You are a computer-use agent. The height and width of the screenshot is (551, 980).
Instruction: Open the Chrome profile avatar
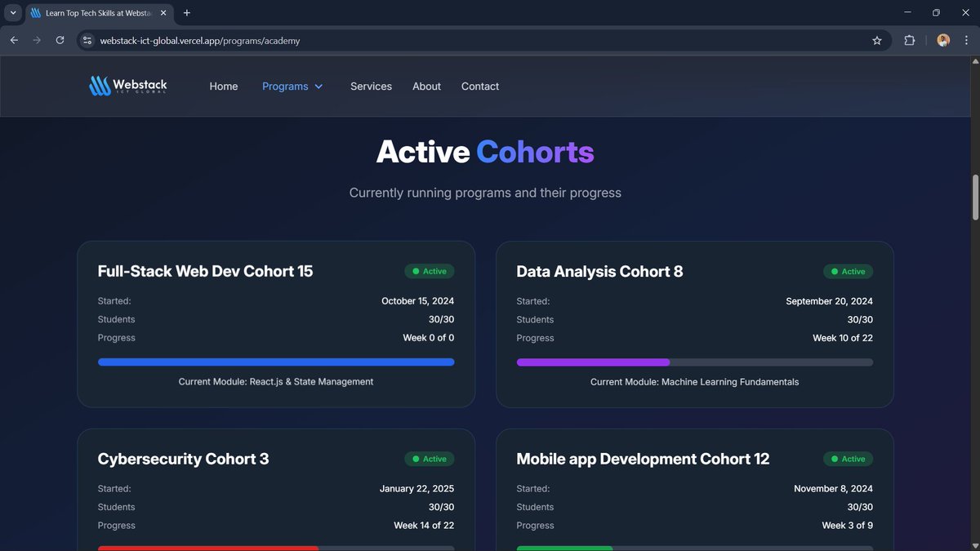click(x=943, y=40)
